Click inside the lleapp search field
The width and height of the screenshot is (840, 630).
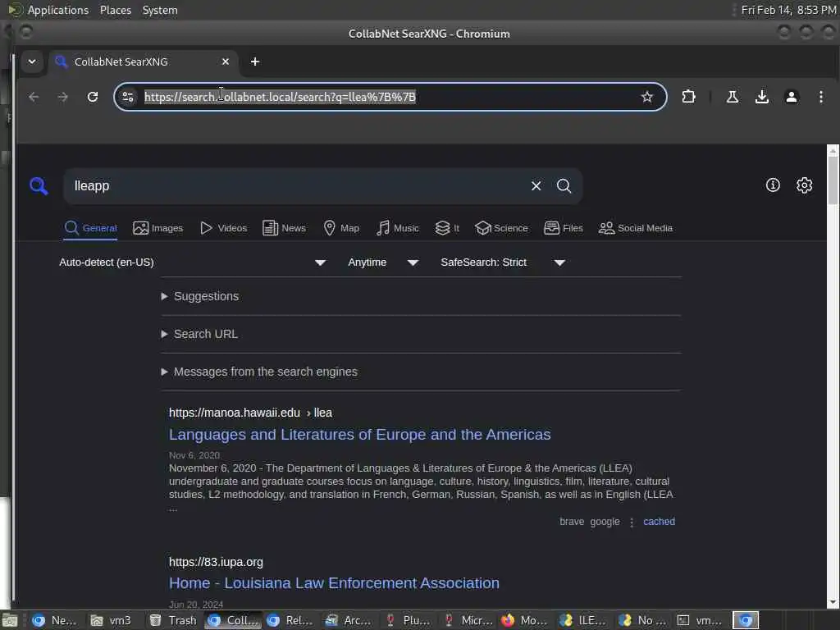click(297, 186)
